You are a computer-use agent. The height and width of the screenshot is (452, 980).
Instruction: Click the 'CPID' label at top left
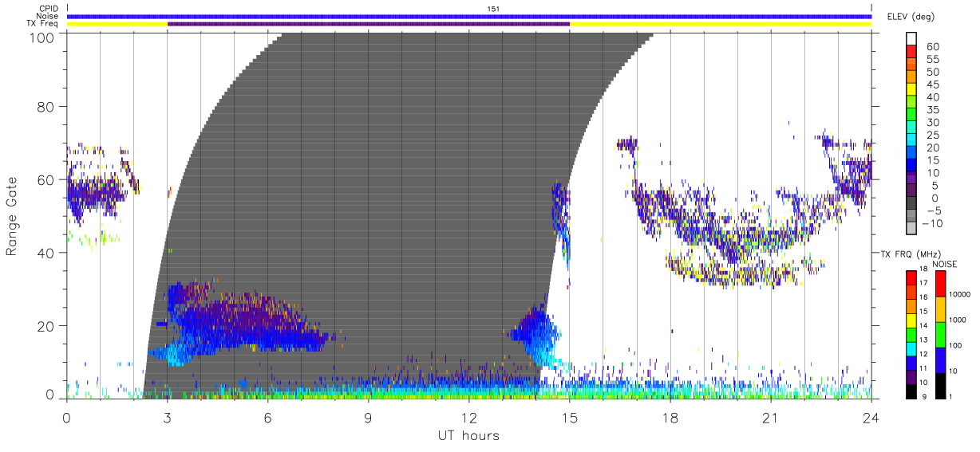(49, 9)
